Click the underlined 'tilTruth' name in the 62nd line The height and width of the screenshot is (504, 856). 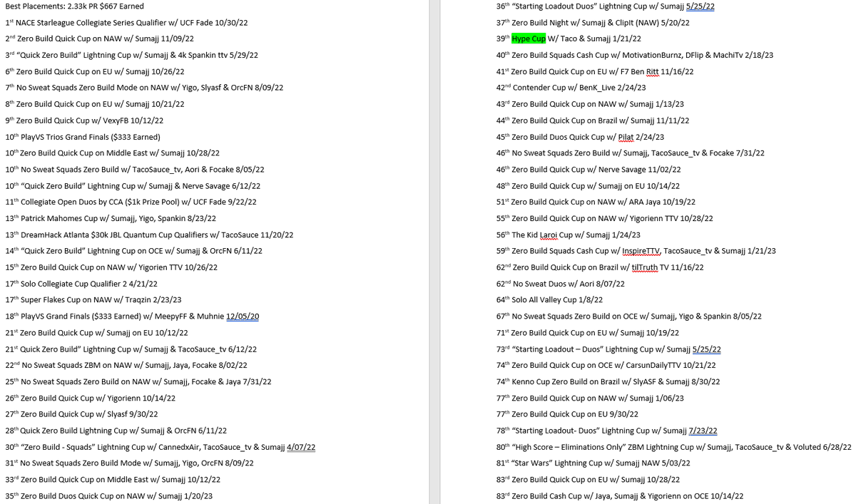[645, 268]
